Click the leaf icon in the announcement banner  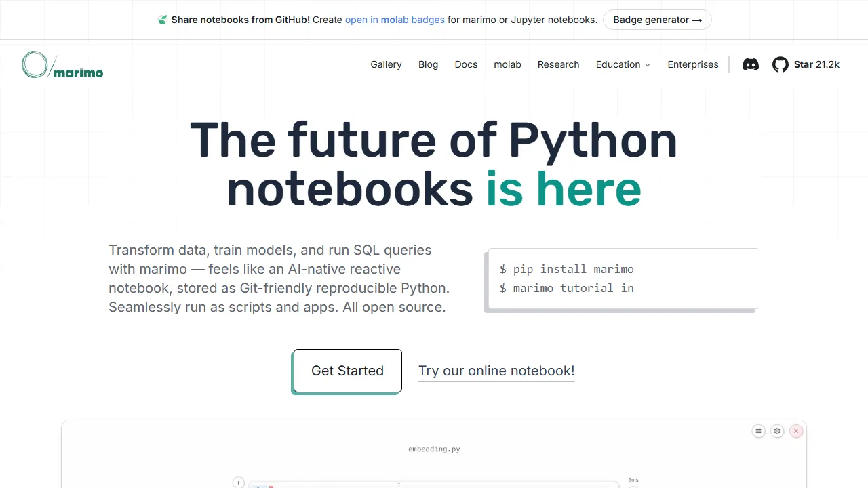pyautogui.click(x=162, y=20)
